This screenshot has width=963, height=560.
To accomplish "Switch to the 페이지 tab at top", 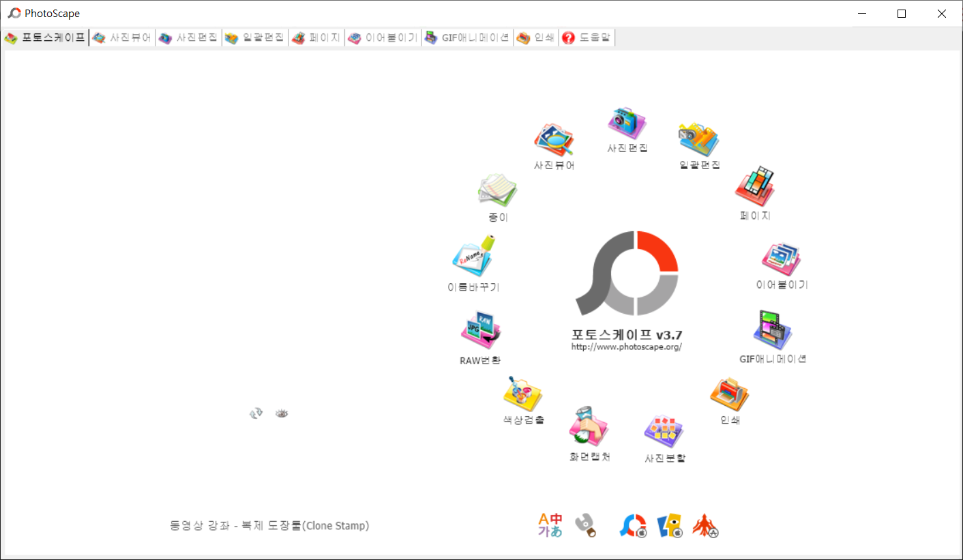I will (316, 38).
